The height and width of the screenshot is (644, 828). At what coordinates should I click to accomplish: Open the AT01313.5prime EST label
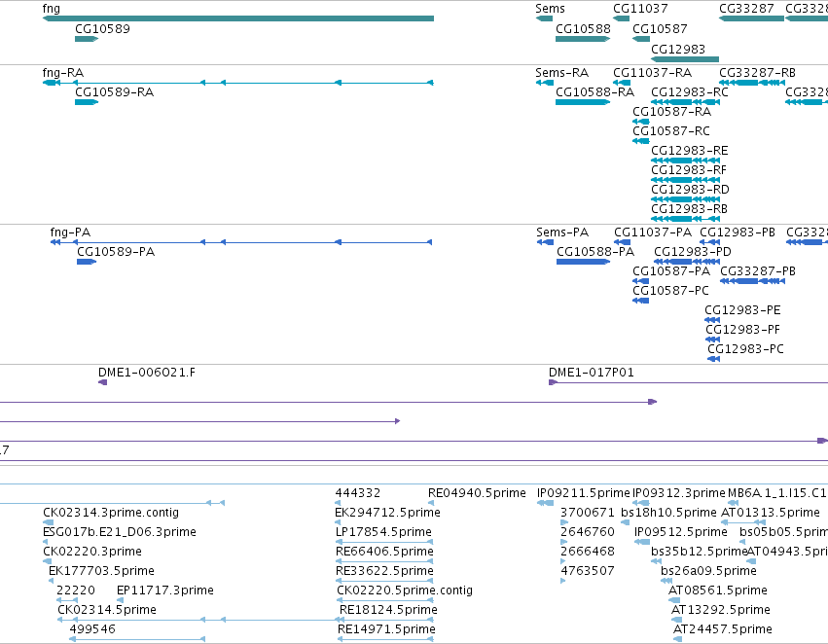771,513
